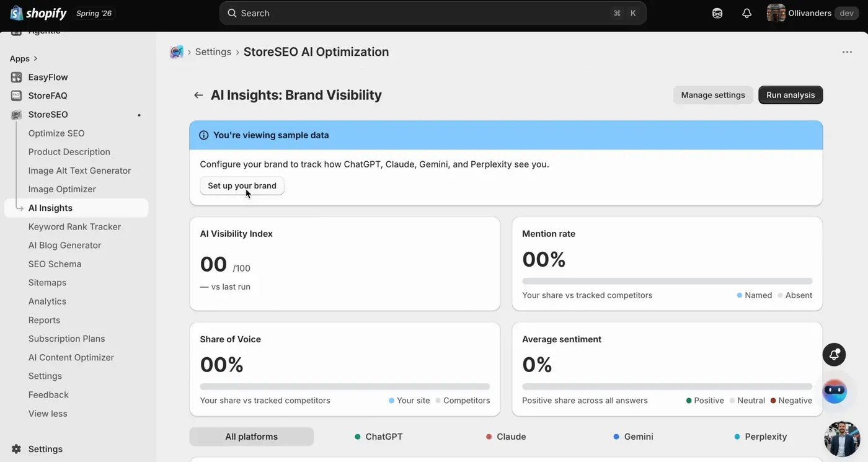Click the 'vs last run' text
Image resolution: width=868 pixels, height=462 pixels.
231,287
